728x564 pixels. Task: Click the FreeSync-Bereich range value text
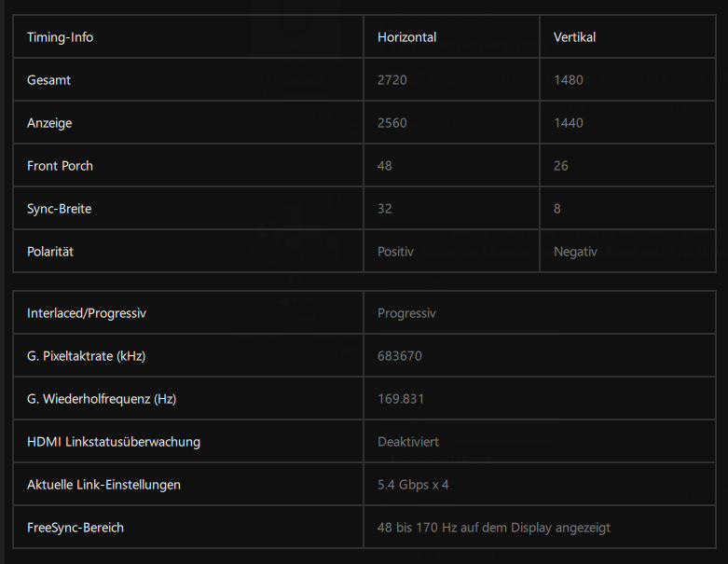point(493,528)
